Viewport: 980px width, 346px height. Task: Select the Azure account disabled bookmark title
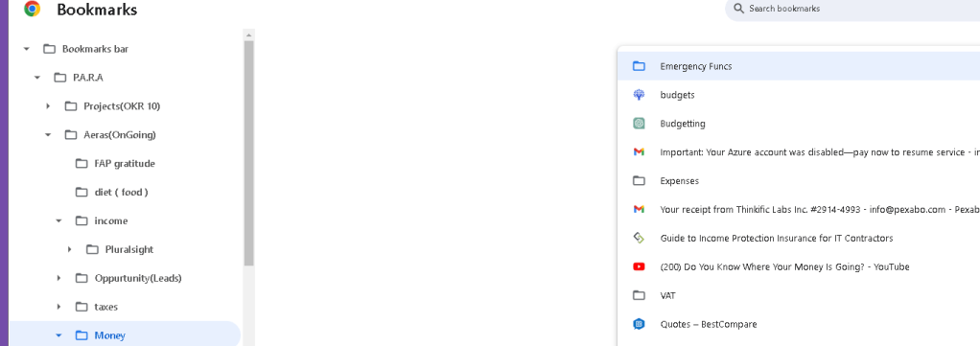coord(820,152)
